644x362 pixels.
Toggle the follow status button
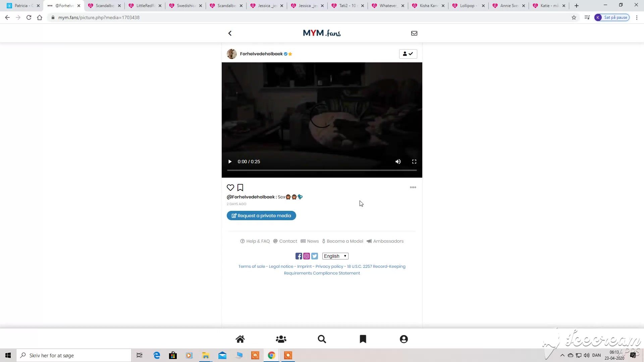408,54
